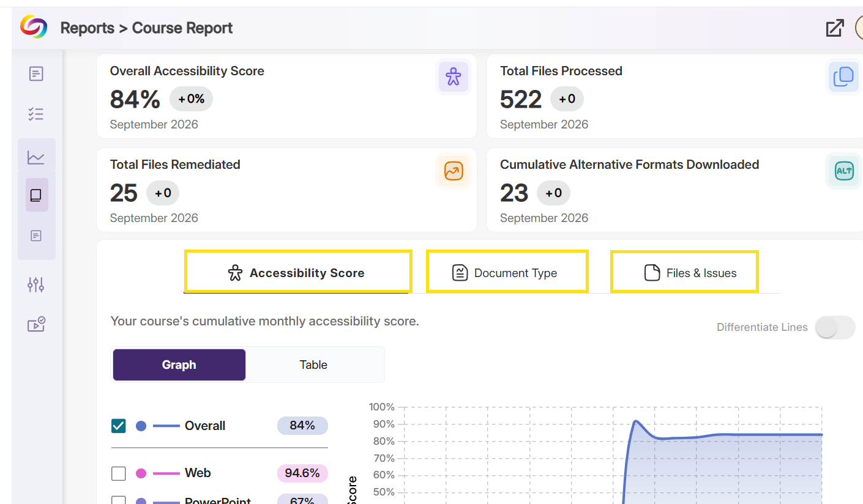The height and width of the screenshot is (504, 863).
Task: Click the +0 badge on Alternative Formats Downloaded
Action: point(553,193)
